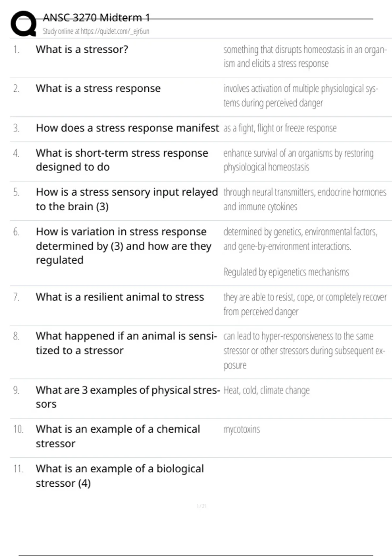Click the short-term stress response question
Image resolution: width=392 pixels, height=556 pixels.
point(122,160)
